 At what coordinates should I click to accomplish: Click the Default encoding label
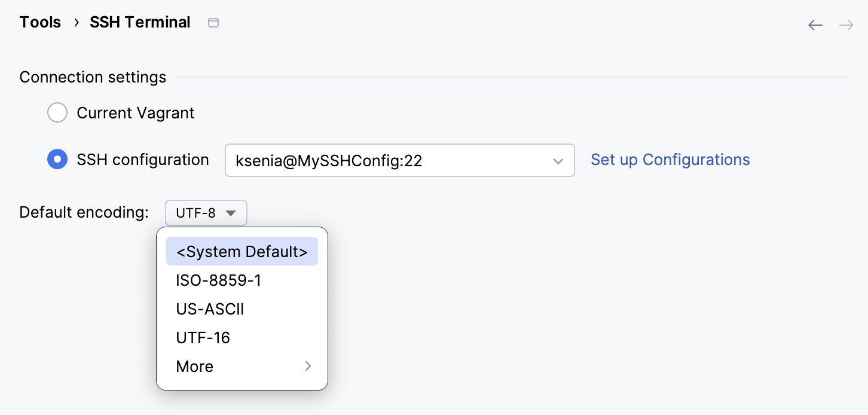(x=83, y=212)
